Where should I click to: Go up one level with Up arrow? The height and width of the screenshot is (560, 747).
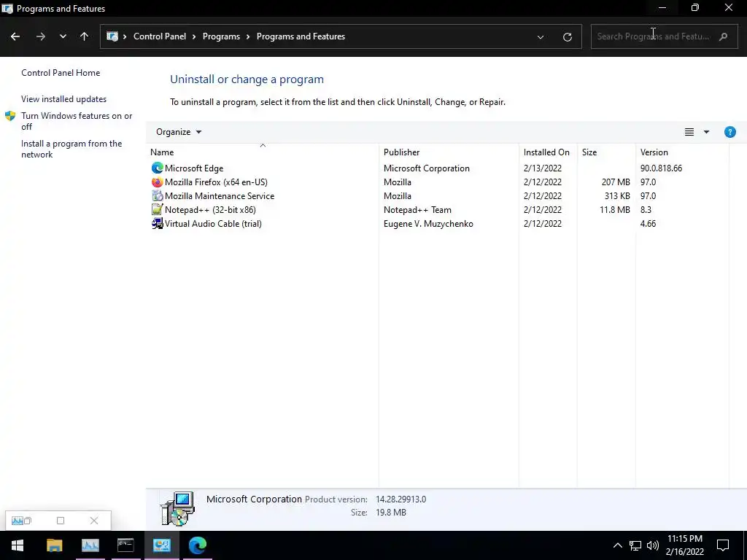85,36
